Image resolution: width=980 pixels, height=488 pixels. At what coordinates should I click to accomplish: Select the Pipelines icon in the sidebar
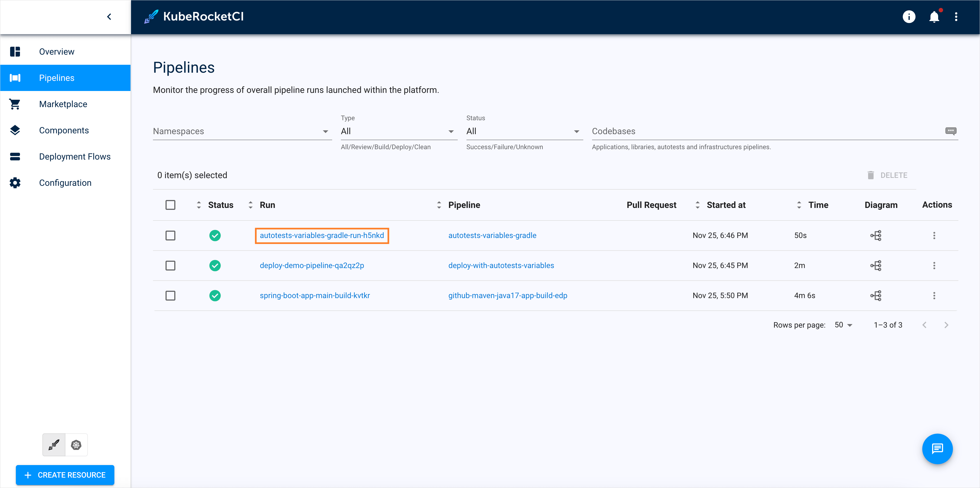15,78
